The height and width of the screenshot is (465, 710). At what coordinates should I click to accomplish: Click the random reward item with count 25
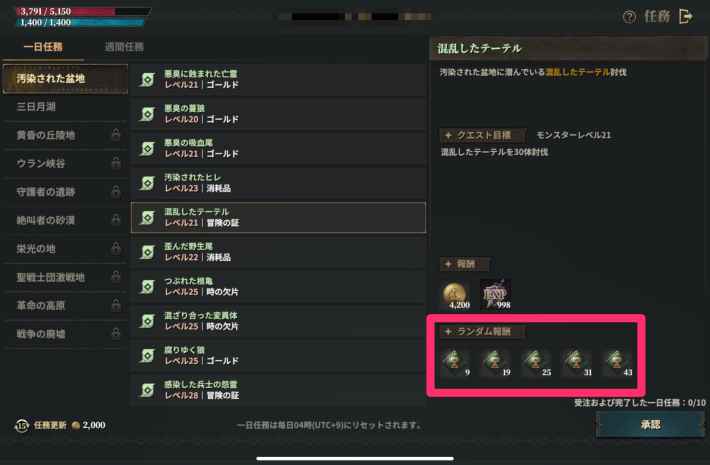pyautogui.click(x=537, y=363)
